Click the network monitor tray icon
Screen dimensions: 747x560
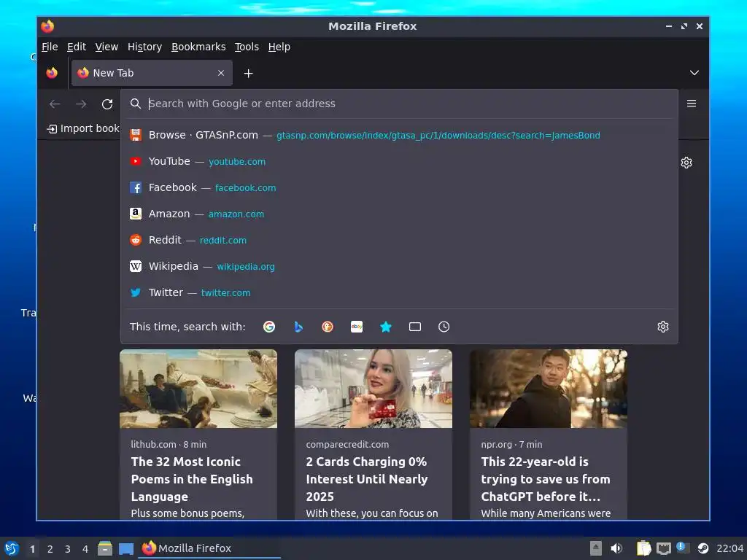663,548
